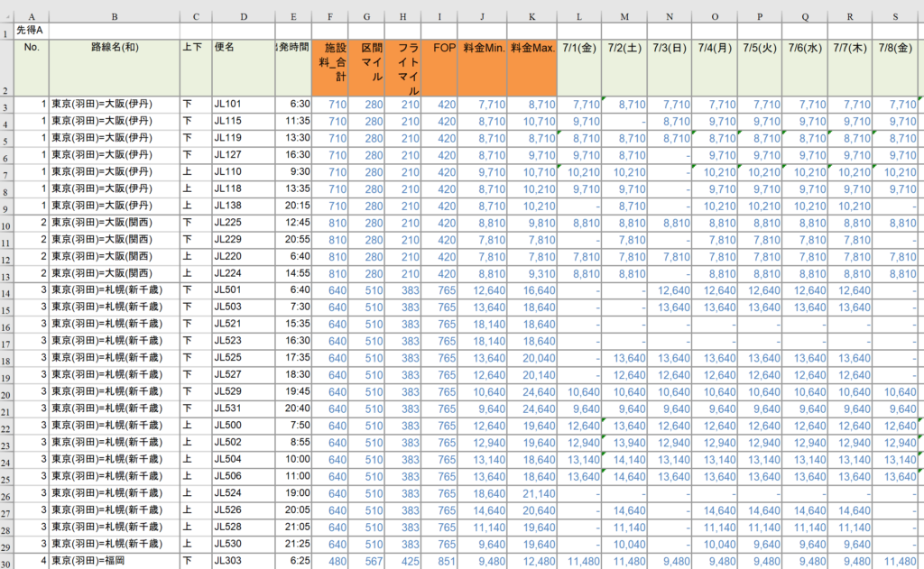The image size is (924, 569).
Task: Click the 料金Min. header cell
Action: pos(484,47)
